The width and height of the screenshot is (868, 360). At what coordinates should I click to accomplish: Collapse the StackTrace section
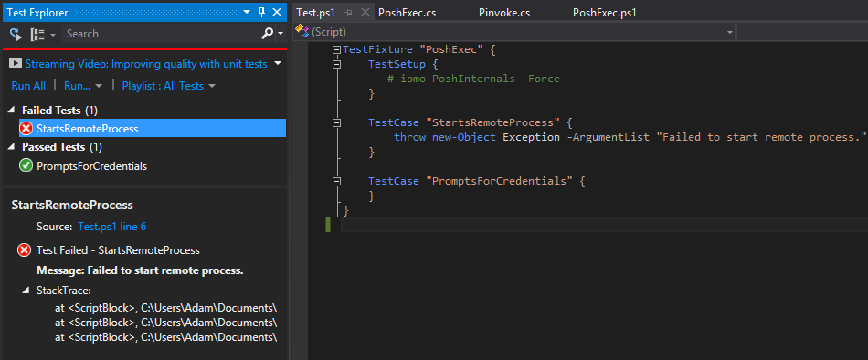pyautogui.click(x=26, y=291)
